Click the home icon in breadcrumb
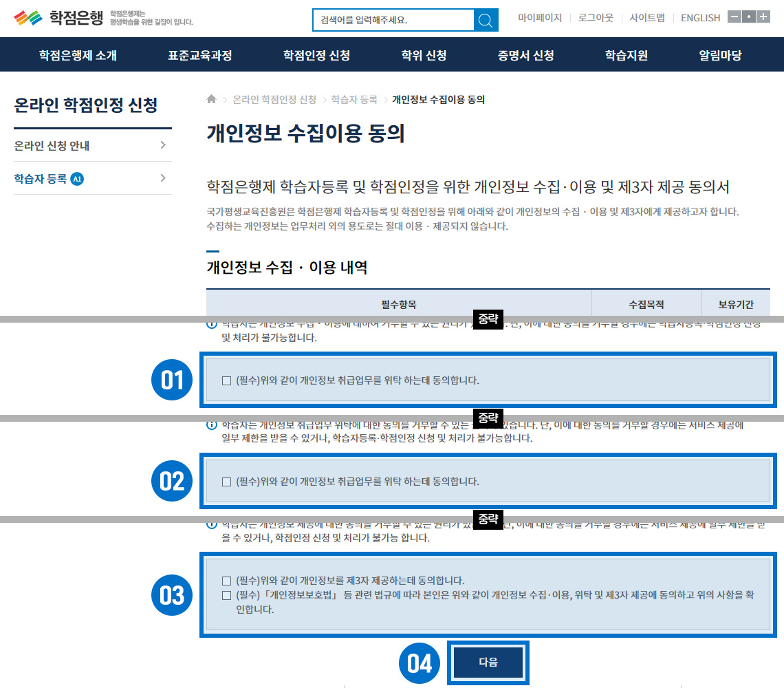Screen dimensions: 784x688 212,99
